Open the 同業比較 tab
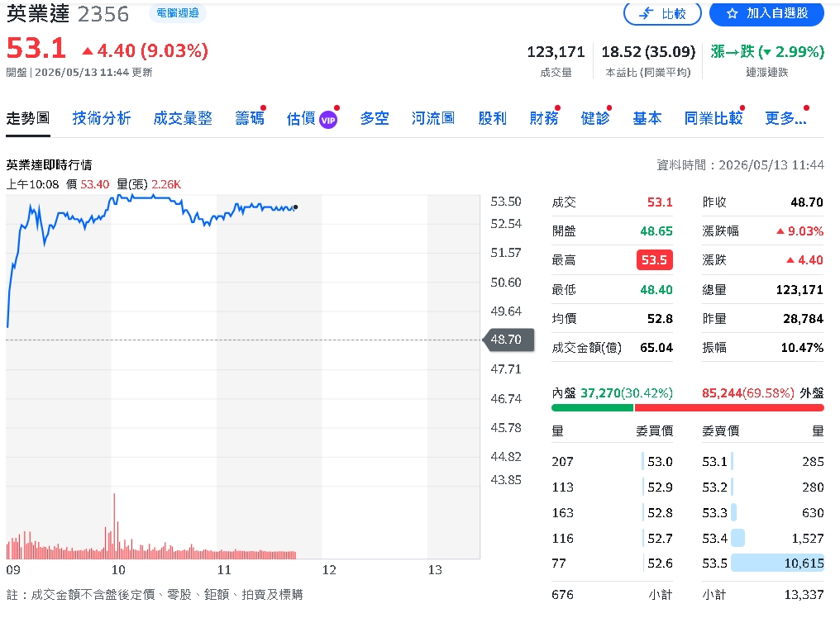 tap(713, 118)
